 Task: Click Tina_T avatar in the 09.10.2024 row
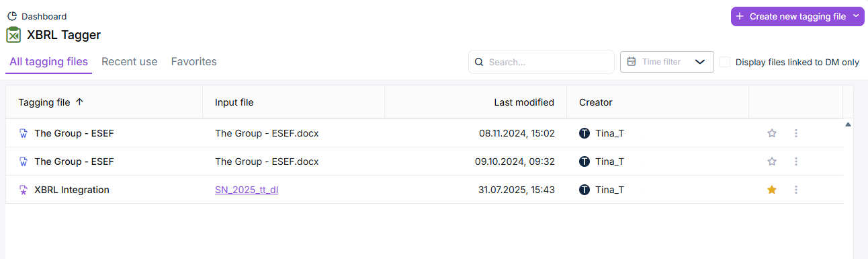point(584,161)
